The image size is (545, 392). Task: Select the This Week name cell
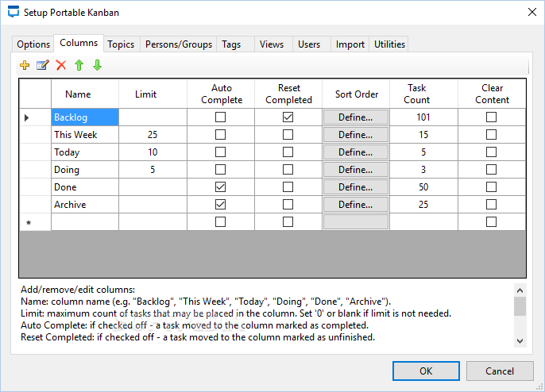[85, 134]
